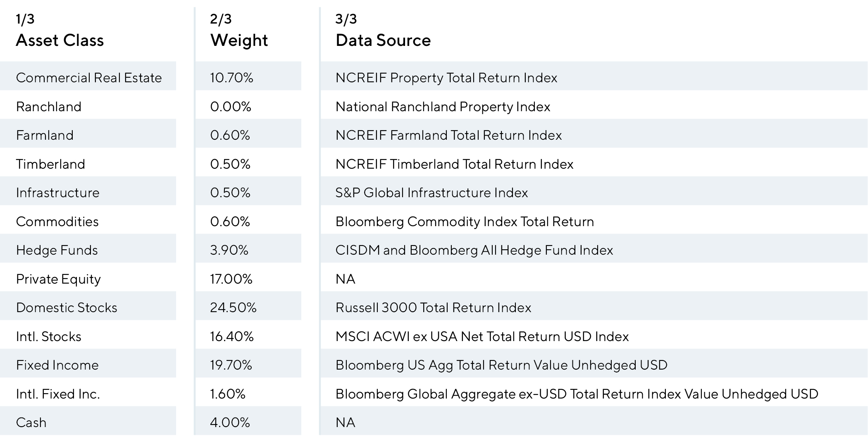Viewport: 868px width, 444px height.
Task: Click the Data Source column header
Action: pyautogui.click(x=383, y=41)
